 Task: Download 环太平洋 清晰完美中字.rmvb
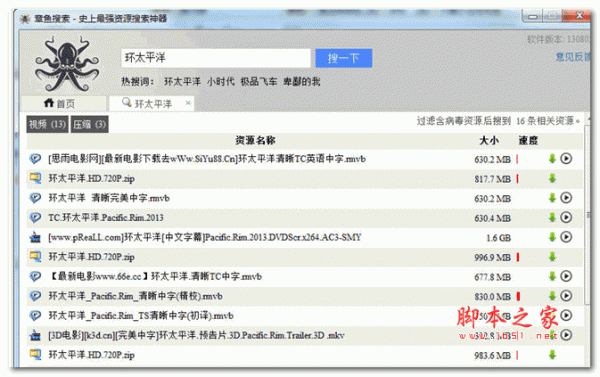552,198
